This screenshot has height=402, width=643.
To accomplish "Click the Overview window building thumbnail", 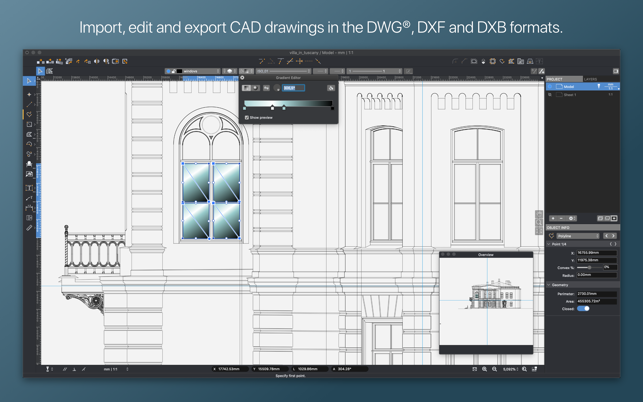I will [x=495, y=294].
